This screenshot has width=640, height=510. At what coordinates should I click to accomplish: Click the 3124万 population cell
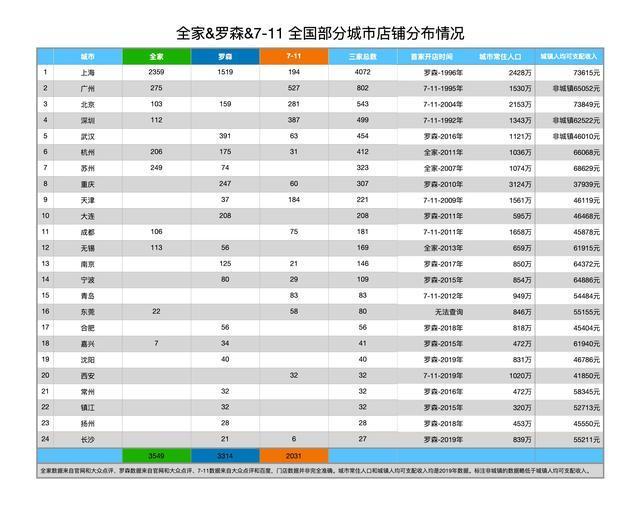tap(500, 184)
